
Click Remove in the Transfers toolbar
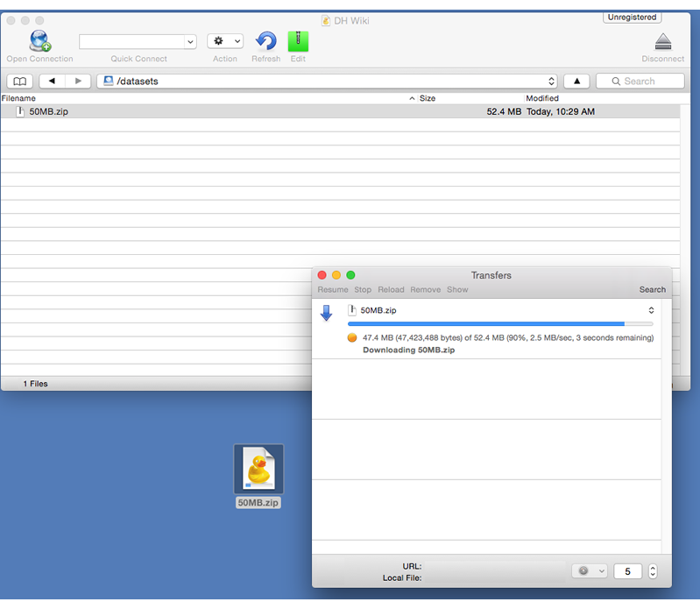point(426,289)
